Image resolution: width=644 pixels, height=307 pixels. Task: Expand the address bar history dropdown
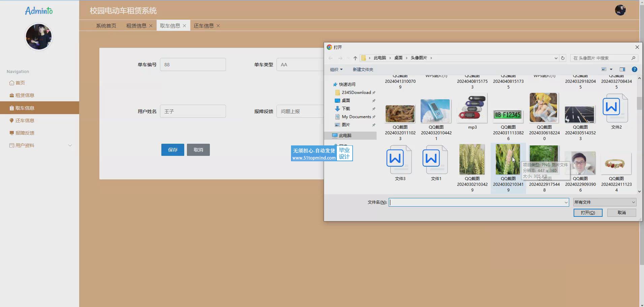point(556,58)
